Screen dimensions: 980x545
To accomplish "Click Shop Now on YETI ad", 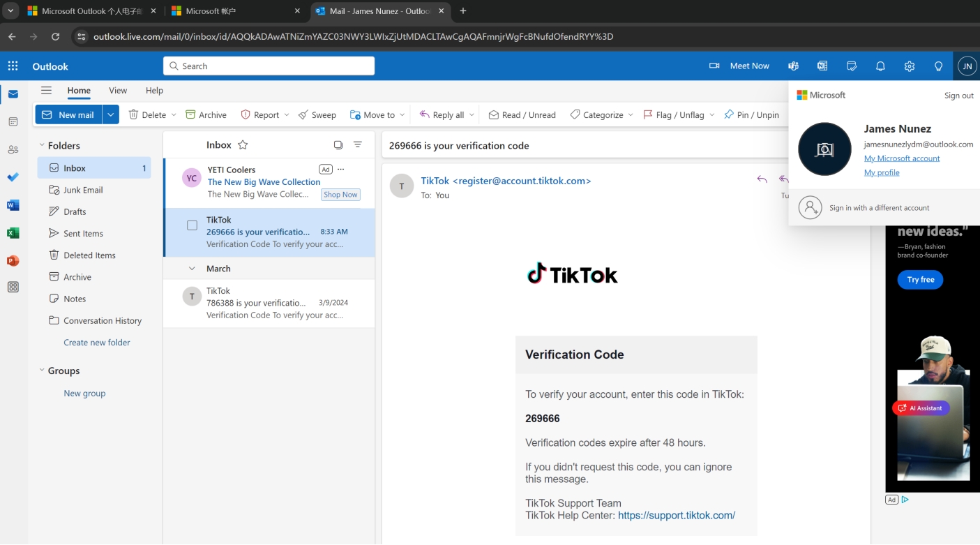I will pos(340,195).
